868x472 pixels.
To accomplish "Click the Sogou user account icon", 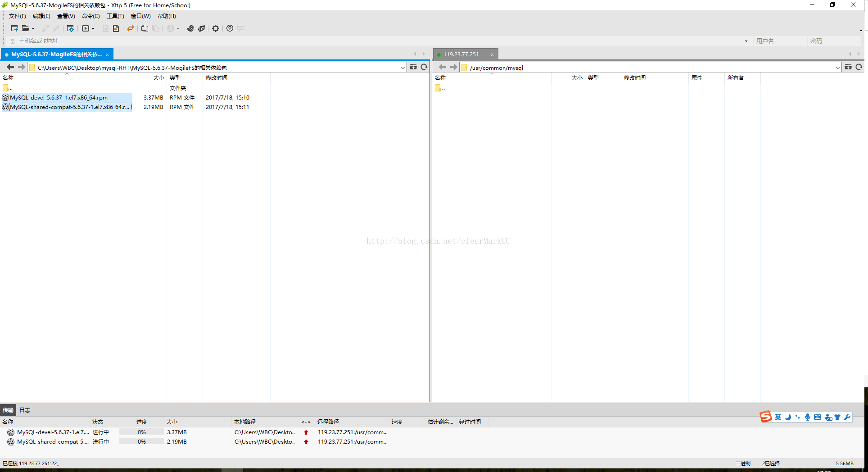I will 828,418.
